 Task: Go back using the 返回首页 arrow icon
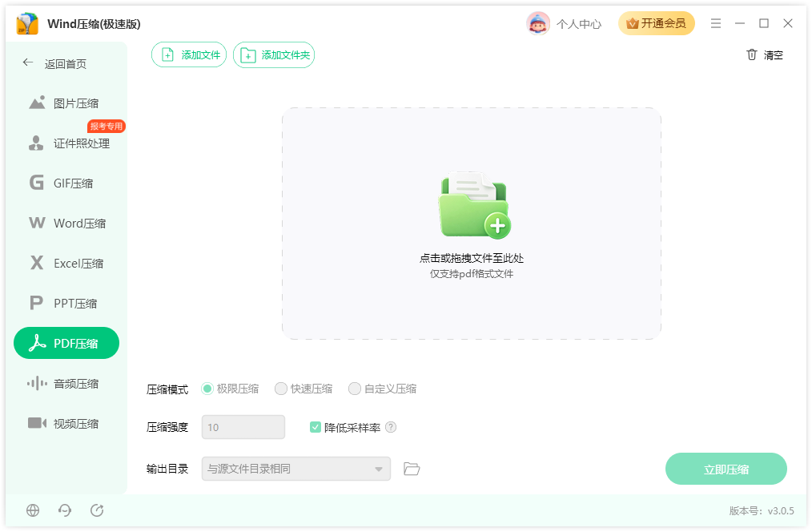[x=28, y=62]
